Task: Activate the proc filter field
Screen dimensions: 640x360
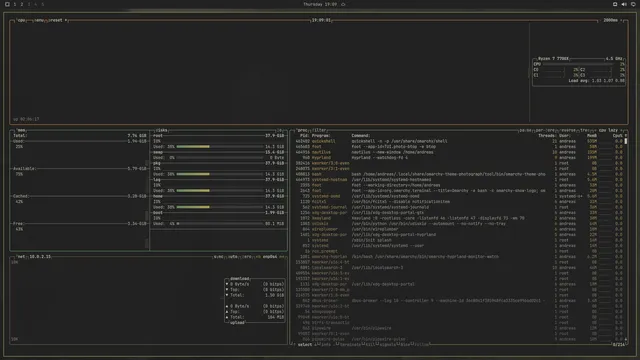Action: [319, 130]
